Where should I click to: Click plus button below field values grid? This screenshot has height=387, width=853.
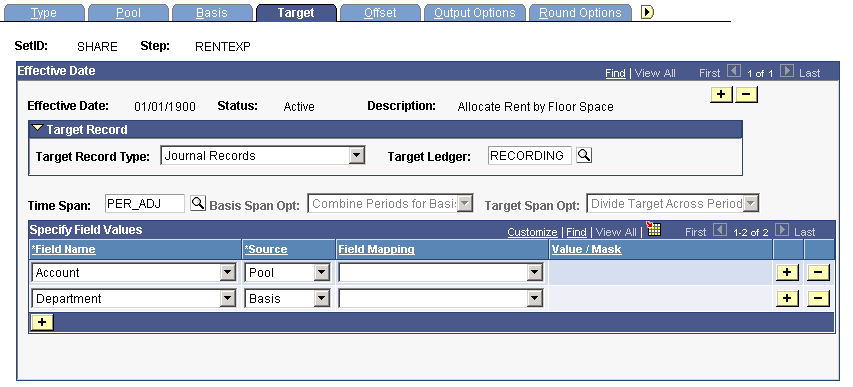42,322
